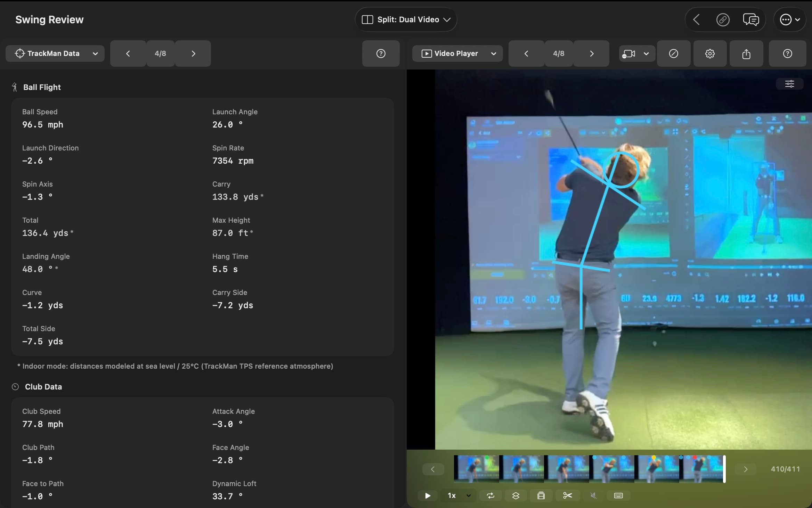Click the indoor mode footnote text

175,366
